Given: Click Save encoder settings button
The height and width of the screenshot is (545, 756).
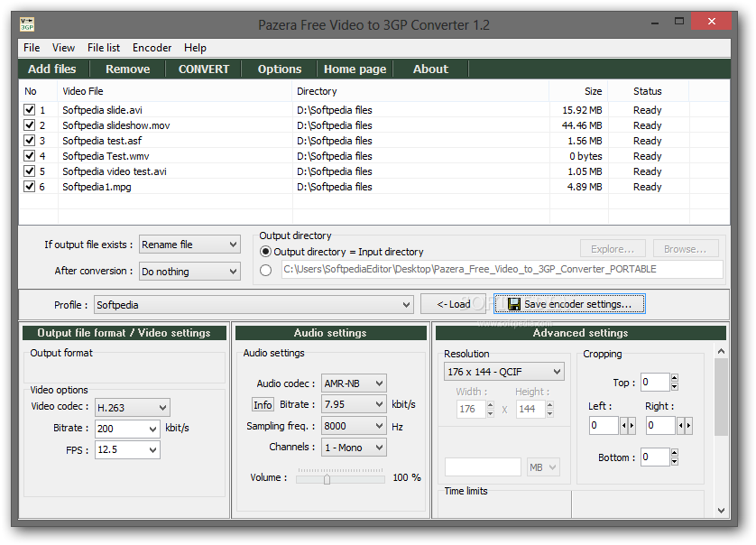Looking at the screenshot, I should pos(569,304).
